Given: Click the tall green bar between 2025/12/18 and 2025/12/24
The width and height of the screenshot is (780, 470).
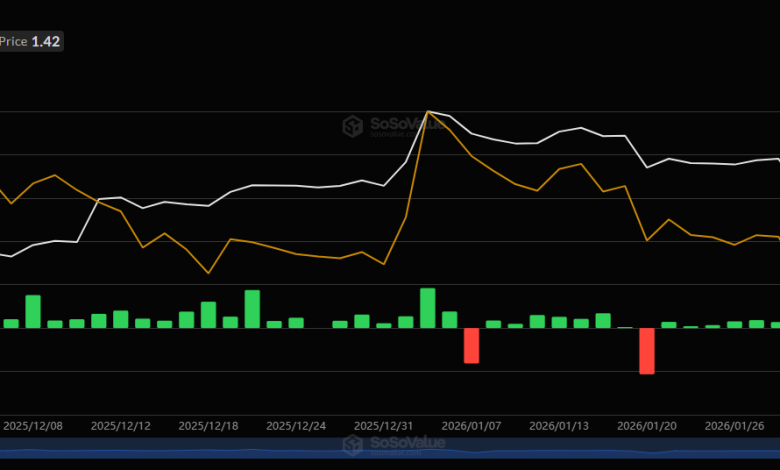Looking at the screenshot, I should pos(252,309).
